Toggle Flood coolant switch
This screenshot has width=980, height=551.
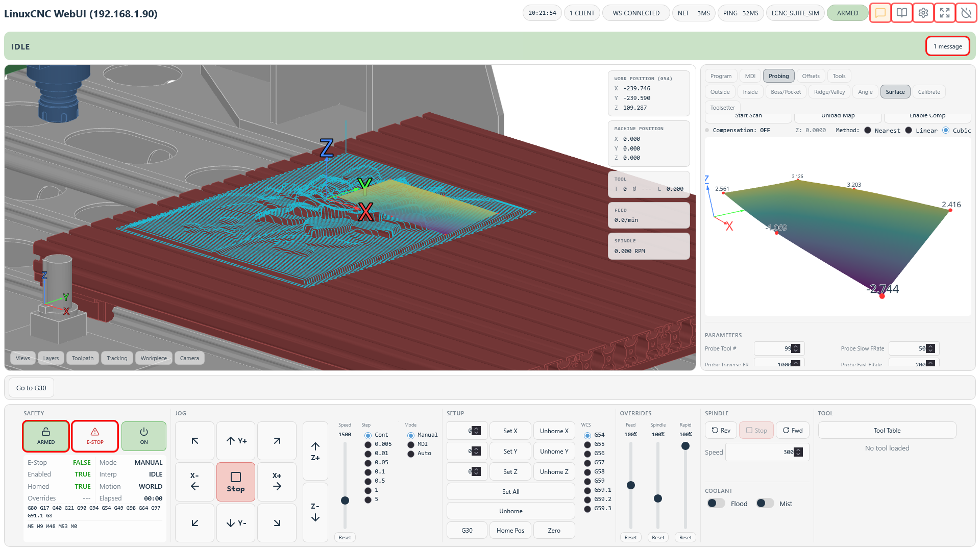coord(716,504)
